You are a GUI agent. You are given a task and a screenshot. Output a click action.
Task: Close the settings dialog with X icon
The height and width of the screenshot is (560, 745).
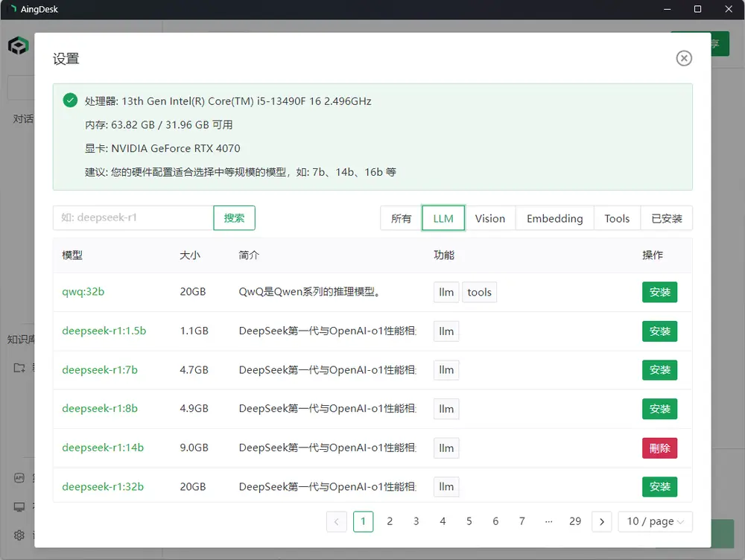point(684,58)
